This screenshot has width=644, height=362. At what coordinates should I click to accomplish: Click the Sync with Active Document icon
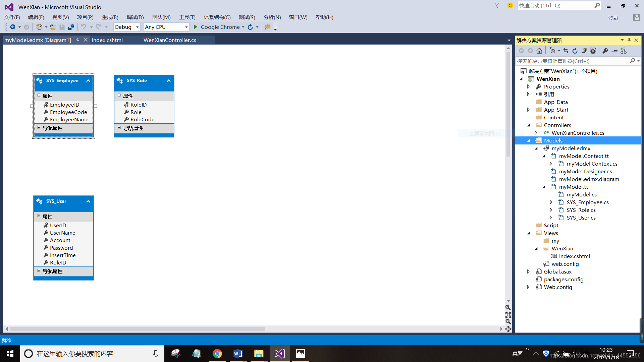tap(566, 51)
